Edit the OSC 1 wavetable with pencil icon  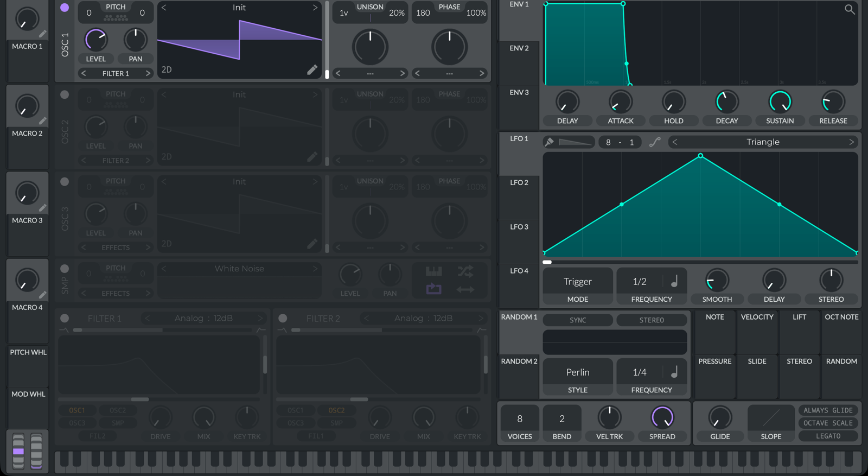pyautogui.click(x=312, y=69)
